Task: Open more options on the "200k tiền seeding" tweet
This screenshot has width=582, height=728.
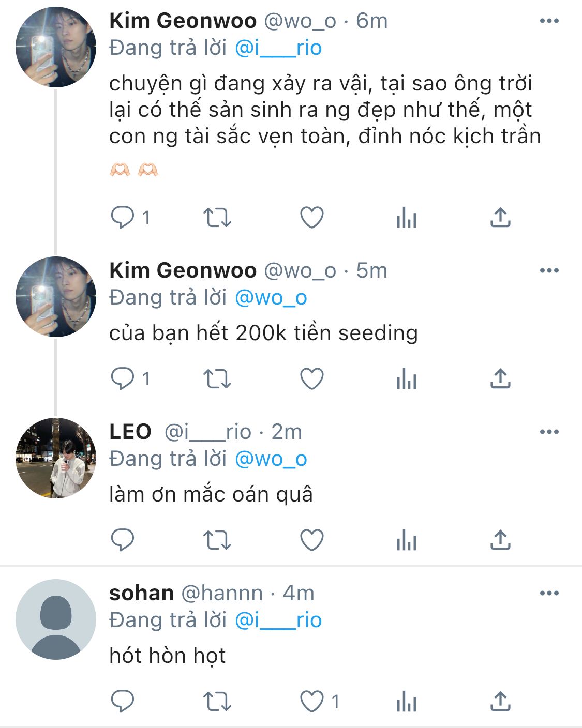Action: click(549, 270)
